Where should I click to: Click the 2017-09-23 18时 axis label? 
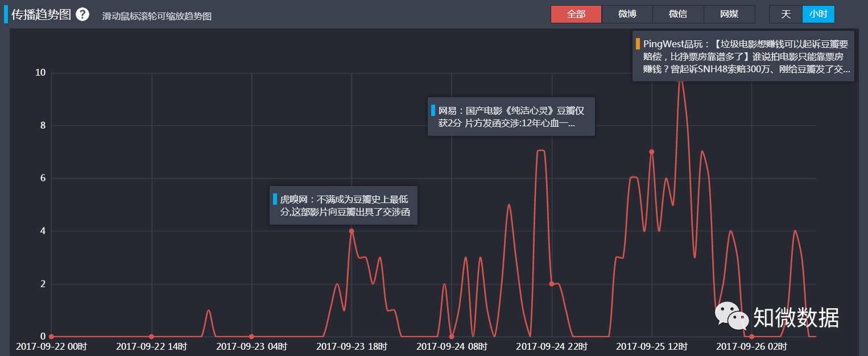(352, 346)
